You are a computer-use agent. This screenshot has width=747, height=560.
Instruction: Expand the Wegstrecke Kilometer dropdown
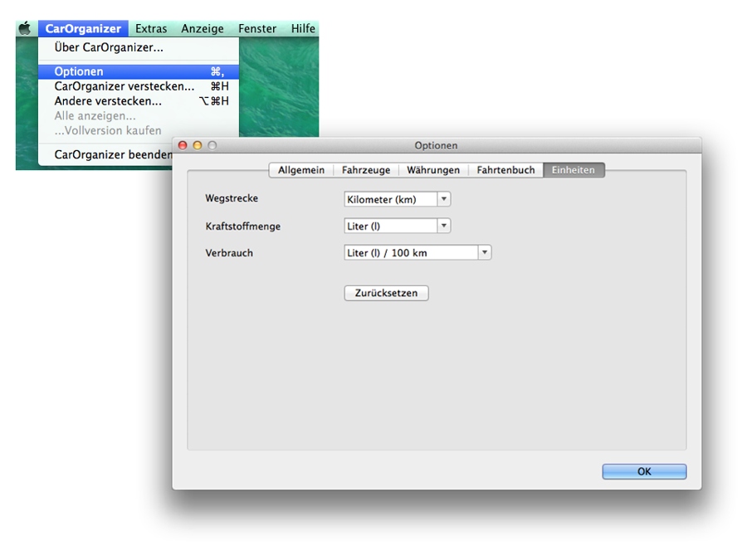(x=398, y=199)
